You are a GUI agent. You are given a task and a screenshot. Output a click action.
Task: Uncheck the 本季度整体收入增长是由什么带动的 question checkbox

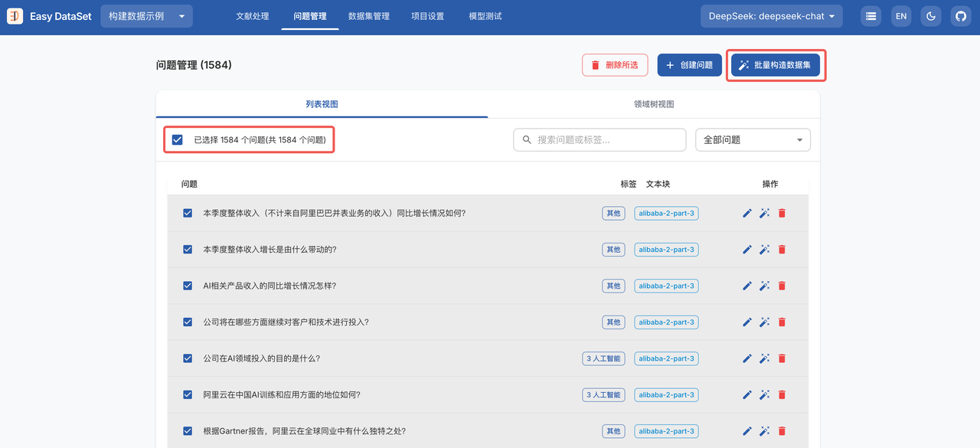pos(188,250)
